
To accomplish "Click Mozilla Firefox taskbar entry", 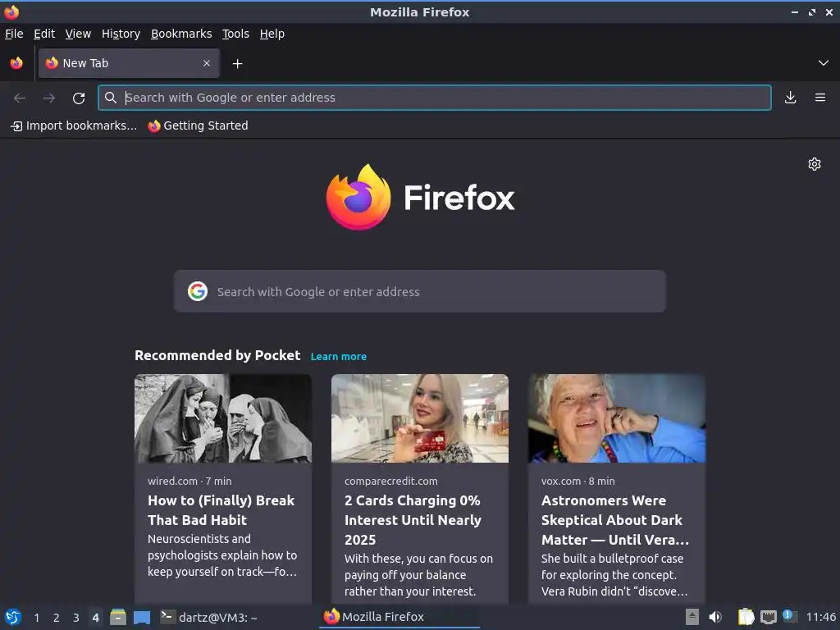I will pyautogui.click(x=399, y=617).
